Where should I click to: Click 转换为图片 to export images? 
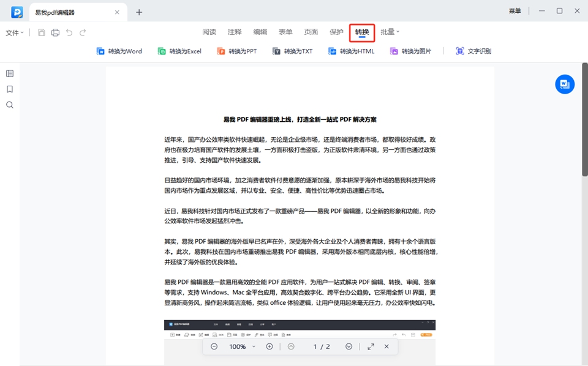click(410, 51)
